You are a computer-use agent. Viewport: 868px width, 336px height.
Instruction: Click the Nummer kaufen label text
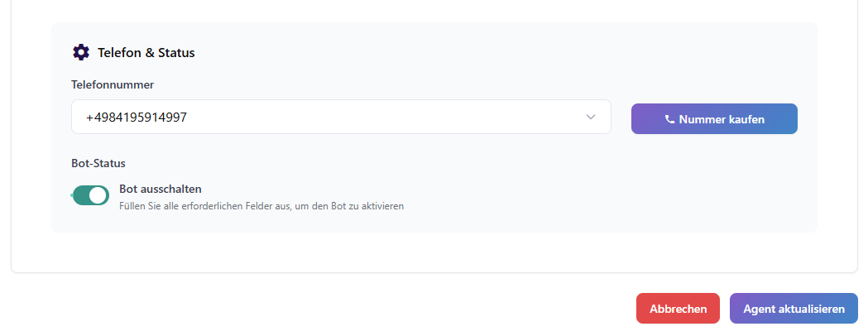point(722,119)
